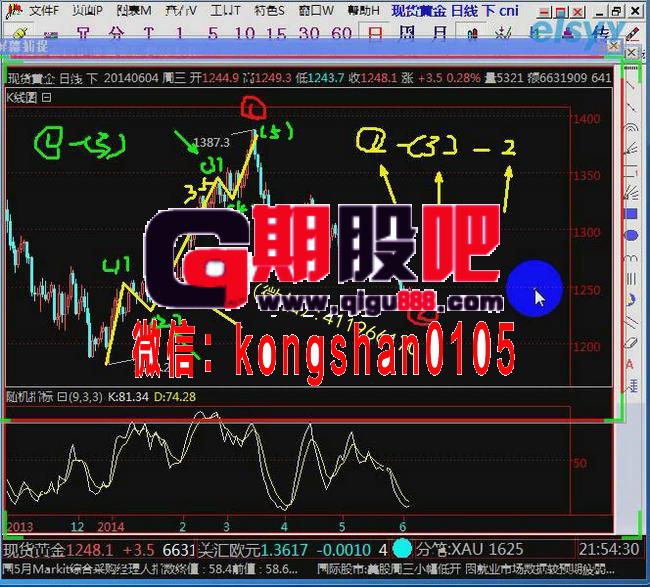Collapse the K线图 panel toggle box
The image size is (650, 587).
pyautogui.click(x=47, y=98)
